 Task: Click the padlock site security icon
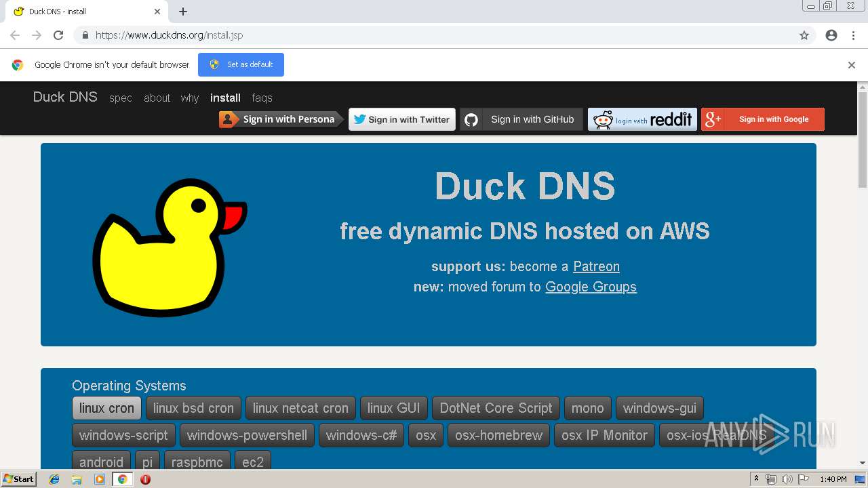[x=85, y=35]
